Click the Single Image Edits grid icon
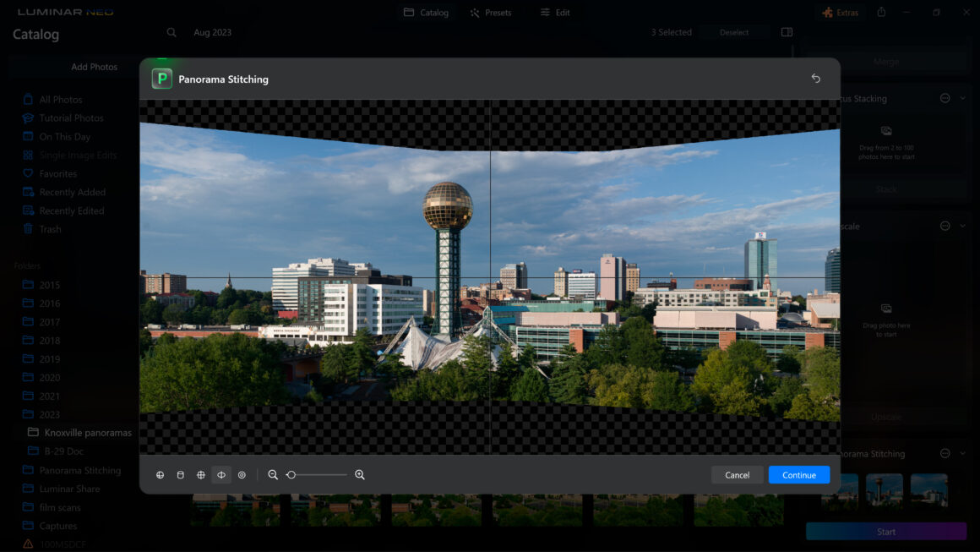This screenshot has height=552, width=980. coord(28,155)
